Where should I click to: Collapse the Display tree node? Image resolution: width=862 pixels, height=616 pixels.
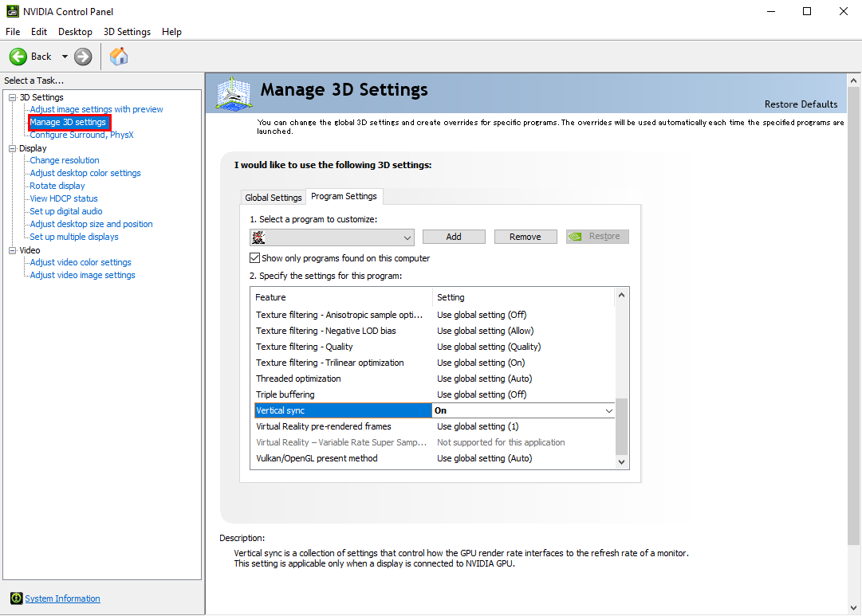12,148
